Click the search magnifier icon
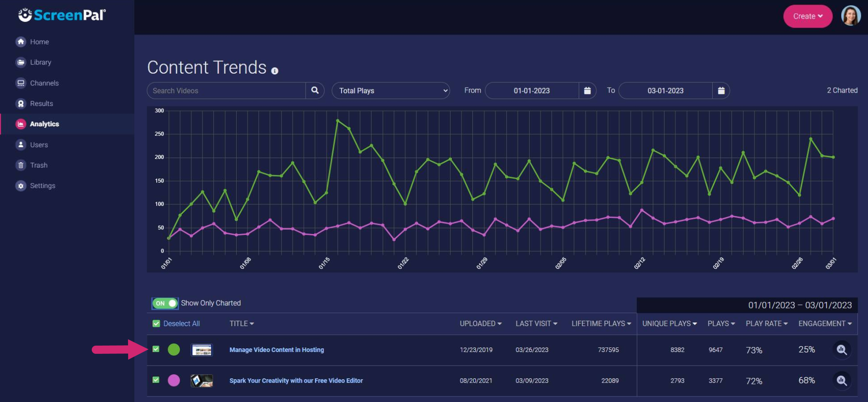This screenshot has width=868, height=402. [315, 90]
